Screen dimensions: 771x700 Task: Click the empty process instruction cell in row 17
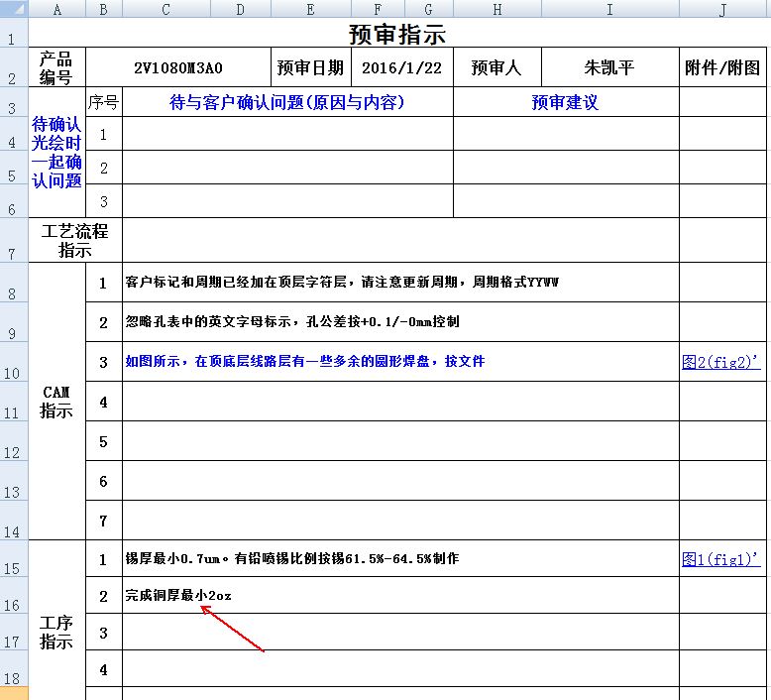400,633
